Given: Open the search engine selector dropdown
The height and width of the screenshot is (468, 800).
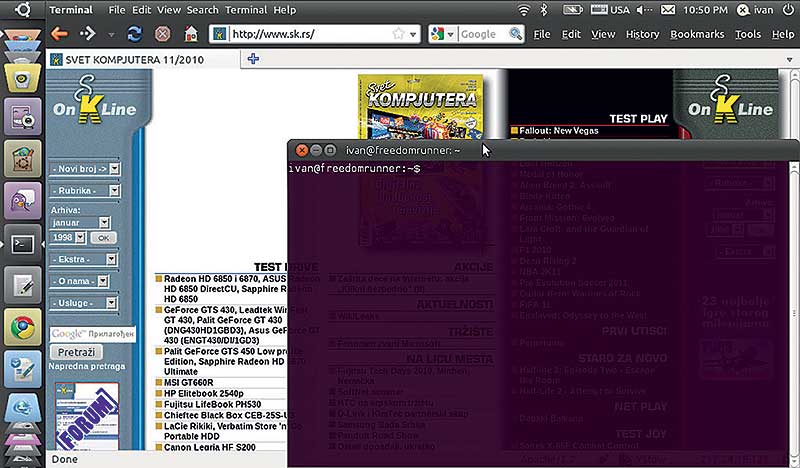Looking at the screenshot, I should 451,35.
